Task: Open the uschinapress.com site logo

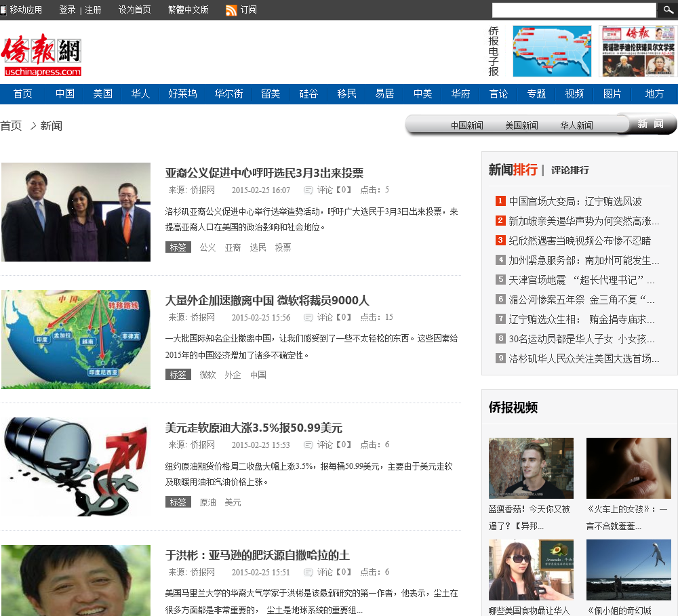Action: tap(41, 55)
